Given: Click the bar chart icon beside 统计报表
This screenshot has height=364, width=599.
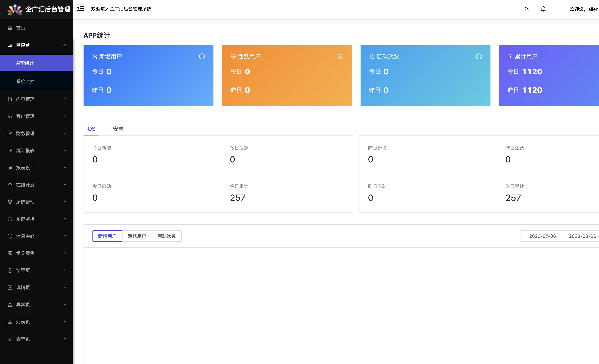Looking at the screenshot, I should pyautogui.click(x=10, y=151).
